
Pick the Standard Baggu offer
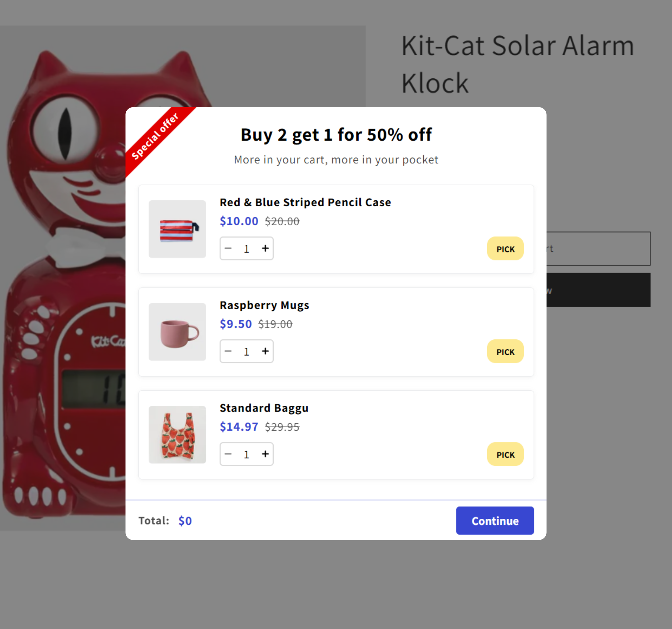(505, 454)
